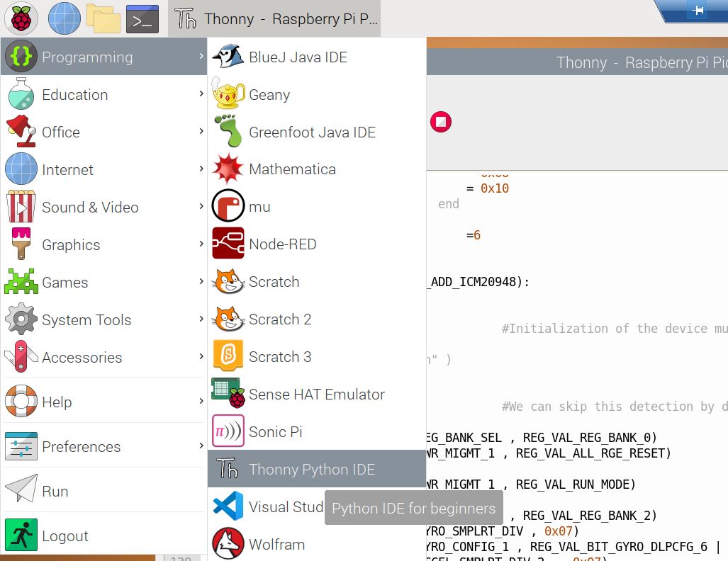Click the Node-RED flow icon
The width and height of the screenshot is (728, 561).
(x=228, y=243)
